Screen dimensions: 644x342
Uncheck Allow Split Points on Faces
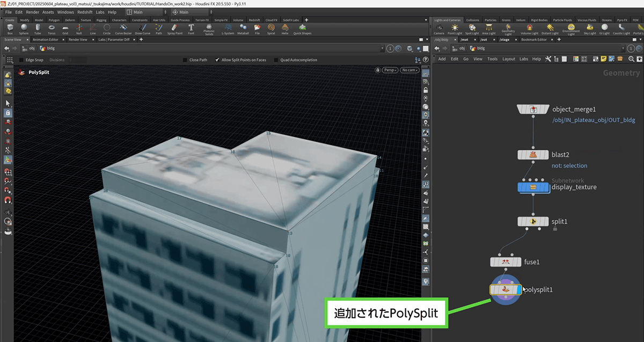coord(217,60)
